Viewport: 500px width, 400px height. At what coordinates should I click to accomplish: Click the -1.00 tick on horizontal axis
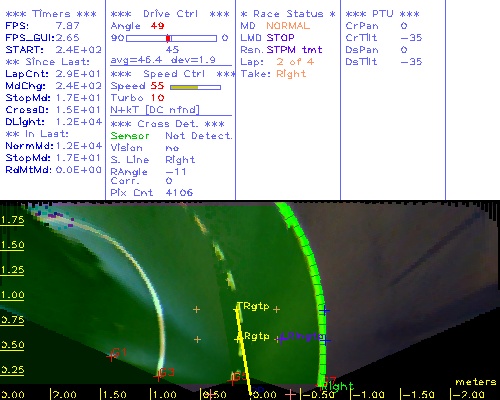[367, 395]
